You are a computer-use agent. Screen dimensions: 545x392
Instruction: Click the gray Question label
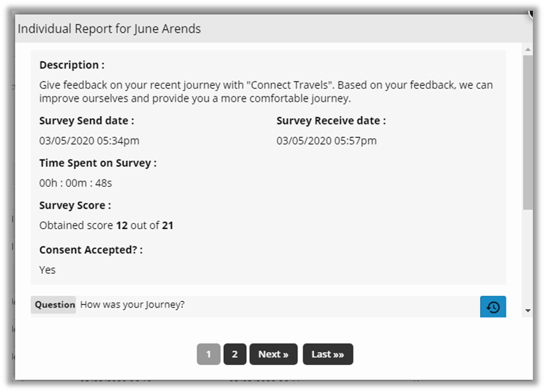(54, 305)
